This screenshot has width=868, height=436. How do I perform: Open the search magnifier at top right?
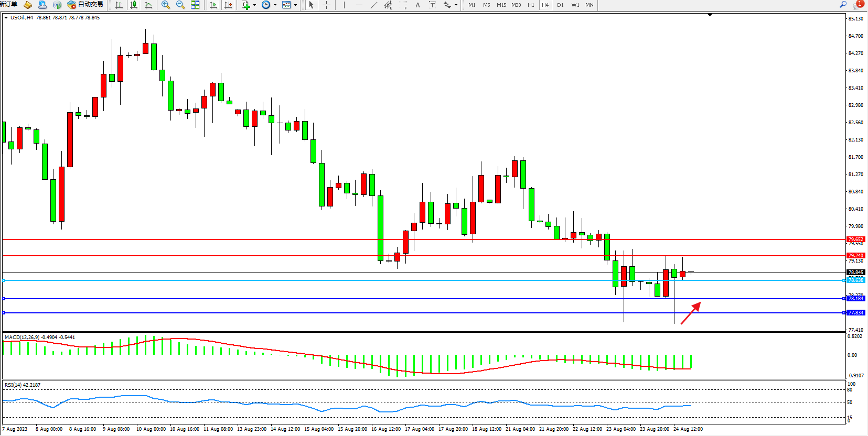(x=843, y=5)
